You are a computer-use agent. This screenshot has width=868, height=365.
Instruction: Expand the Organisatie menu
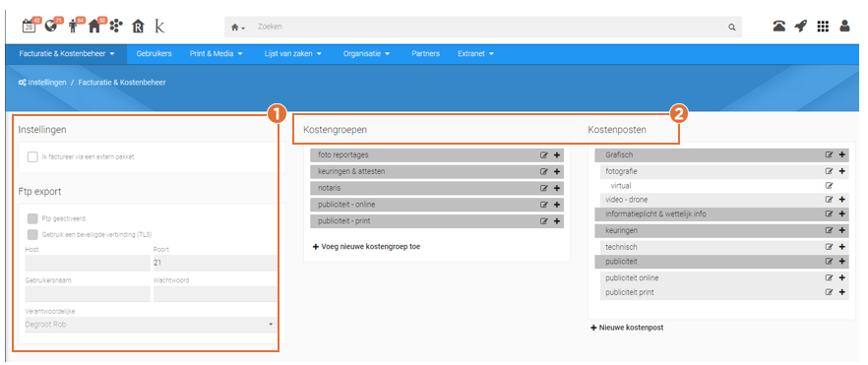coord(366,54)
